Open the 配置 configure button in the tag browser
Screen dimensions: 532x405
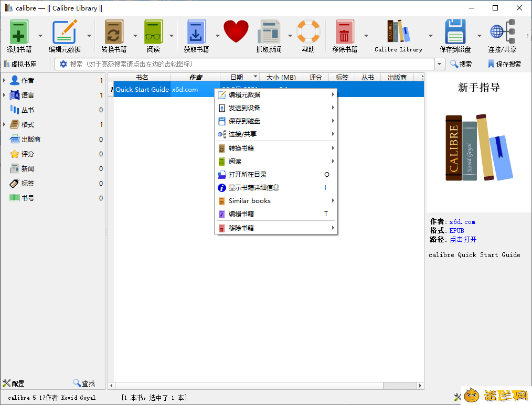[x=14, y=383]
